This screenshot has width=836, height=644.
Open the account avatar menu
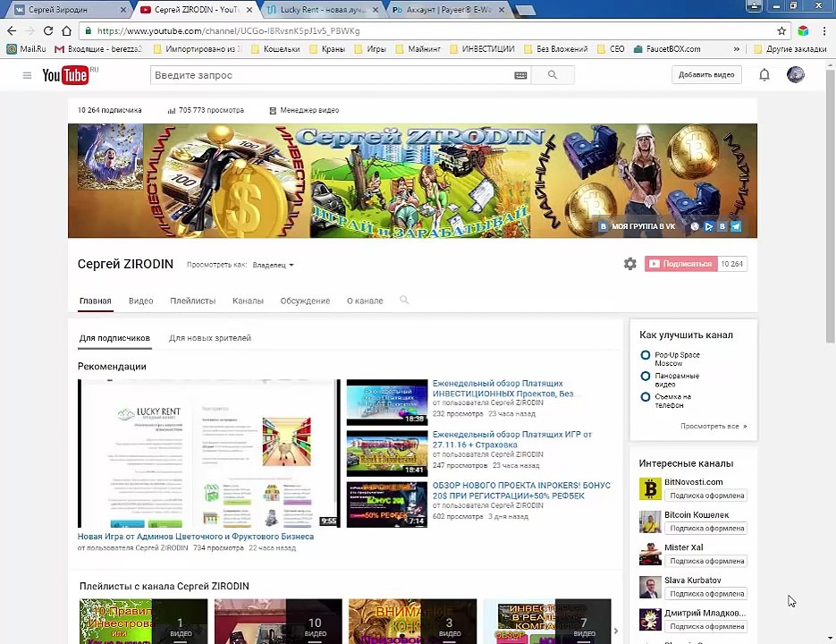point(796,75)
